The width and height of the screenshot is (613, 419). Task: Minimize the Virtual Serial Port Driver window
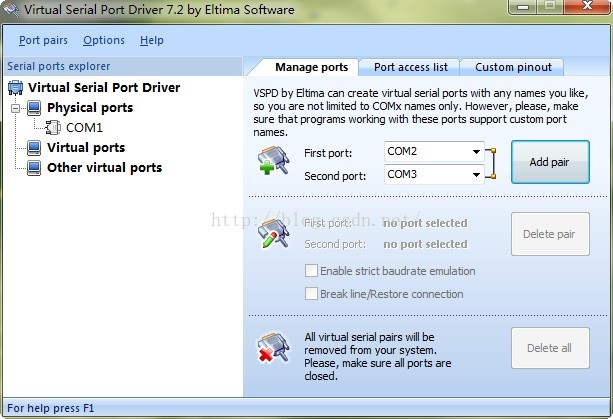click(523, 7)
